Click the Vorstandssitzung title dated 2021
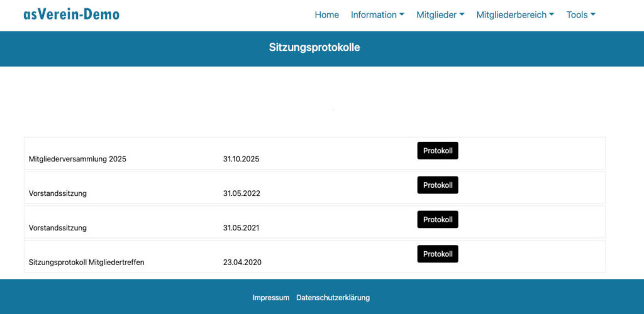Screen dimensions: 644x314 [x=58, y=228]
